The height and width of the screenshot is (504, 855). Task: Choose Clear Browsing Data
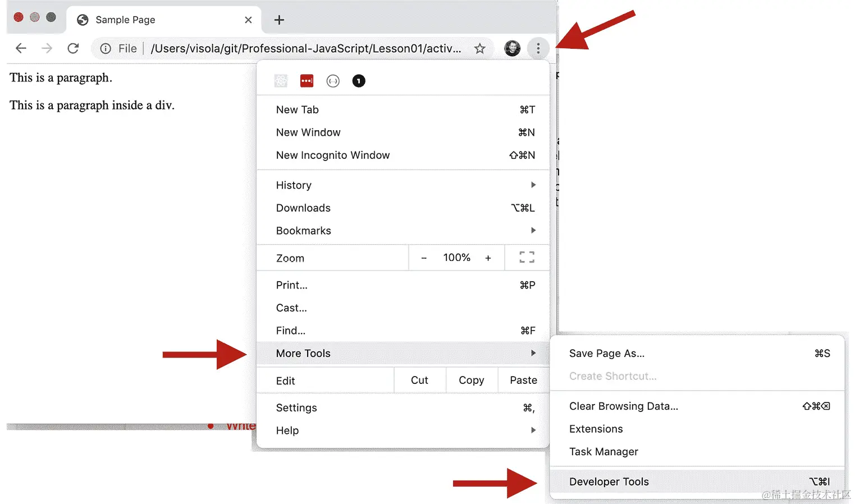click(x=623, y=406)
